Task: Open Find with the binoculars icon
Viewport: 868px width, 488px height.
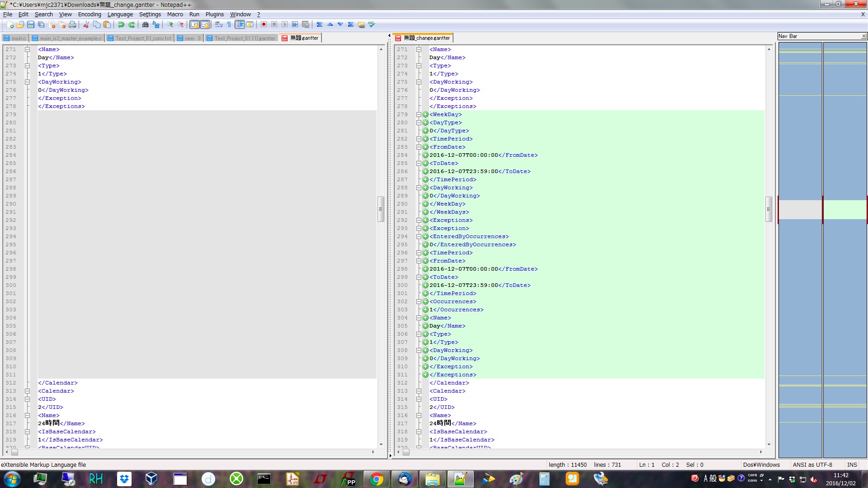Action: point(145,24)
